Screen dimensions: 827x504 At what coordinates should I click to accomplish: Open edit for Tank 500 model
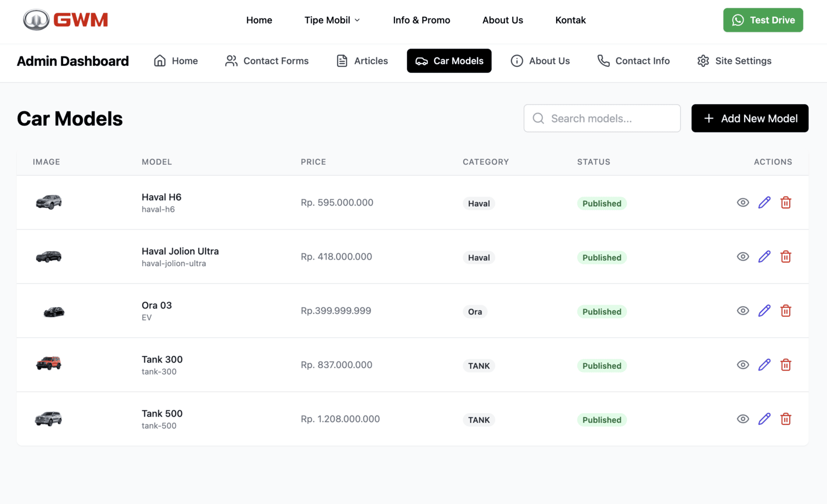764,419
